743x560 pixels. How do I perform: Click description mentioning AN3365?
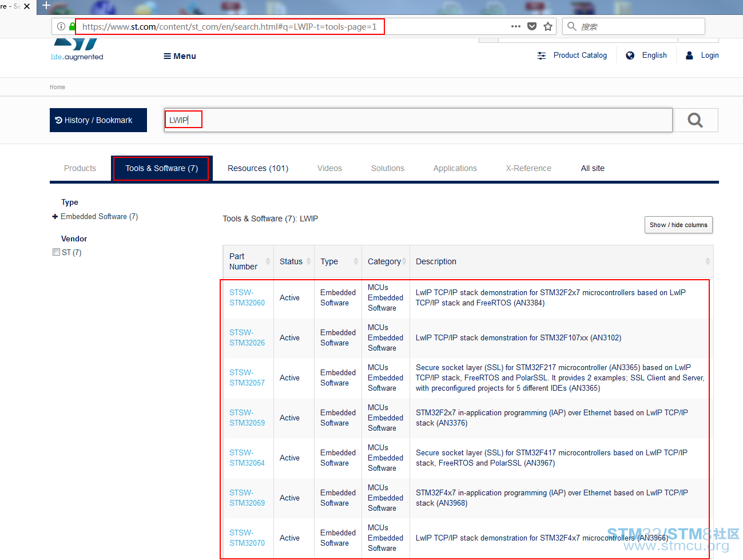(x=560, y=378)
